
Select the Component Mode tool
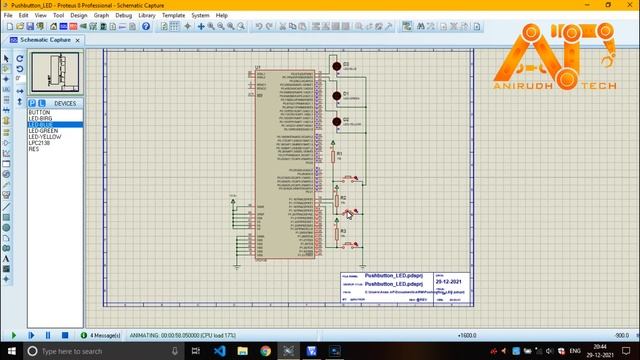[6, 69]
